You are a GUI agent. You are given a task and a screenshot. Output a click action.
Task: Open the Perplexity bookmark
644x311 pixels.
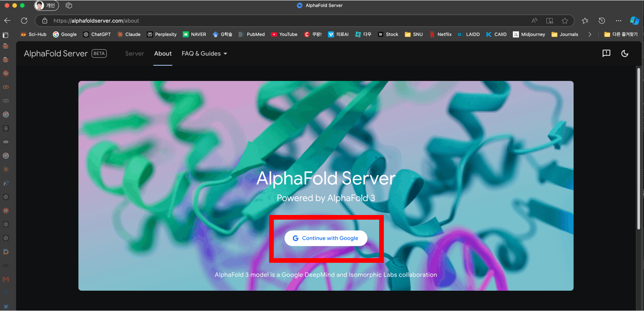tap(162, 34)
